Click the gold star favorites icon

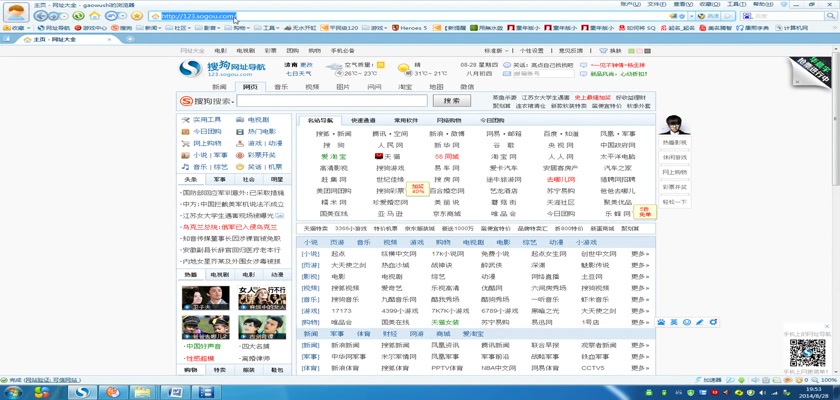click(x=137, y=16)
